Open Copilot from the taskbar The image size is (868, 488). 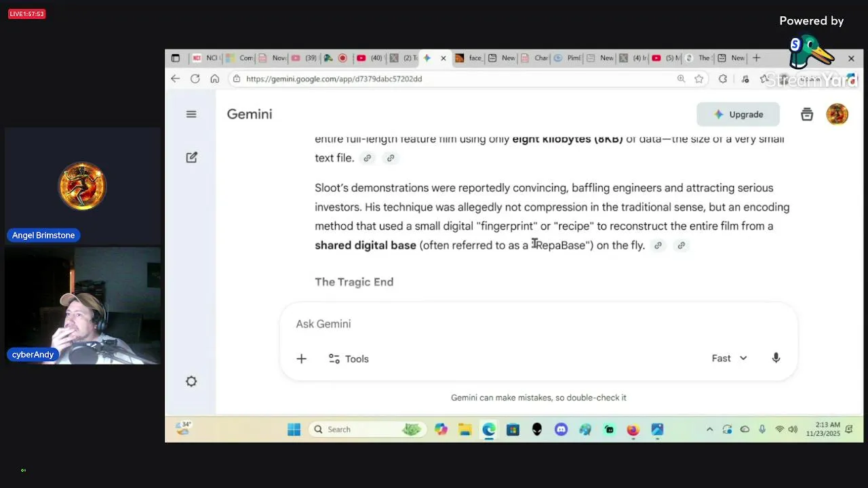[441, 429]
